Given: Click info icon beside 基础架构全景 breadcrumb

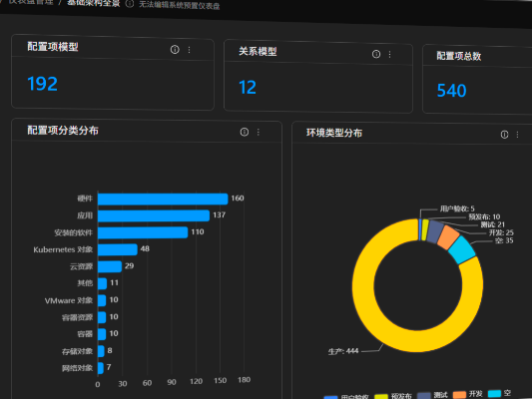Looking at the screenshot, I should 130,4.
